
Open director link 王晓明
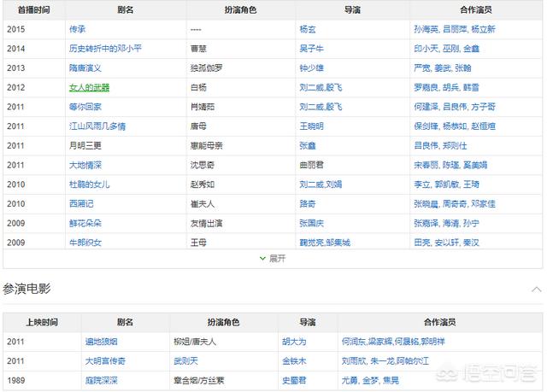click(x=311, y=126)
